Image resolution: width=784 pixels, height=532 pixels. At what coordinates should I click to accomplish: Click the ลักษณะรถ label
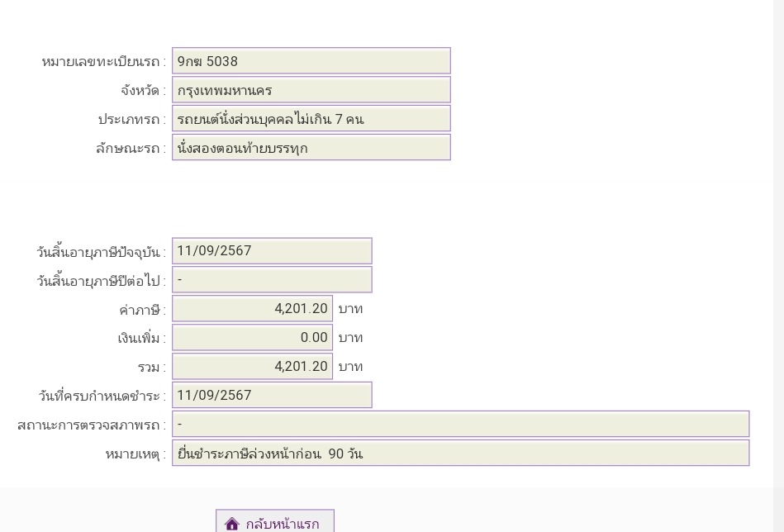(x=131, y=149)
